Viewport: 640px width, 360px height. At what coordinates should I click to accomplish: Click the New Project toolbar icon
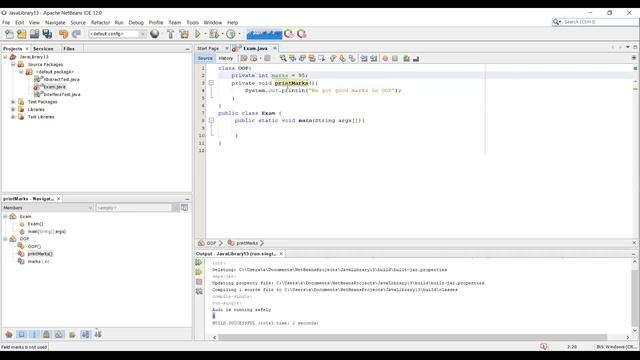point(22,34)
